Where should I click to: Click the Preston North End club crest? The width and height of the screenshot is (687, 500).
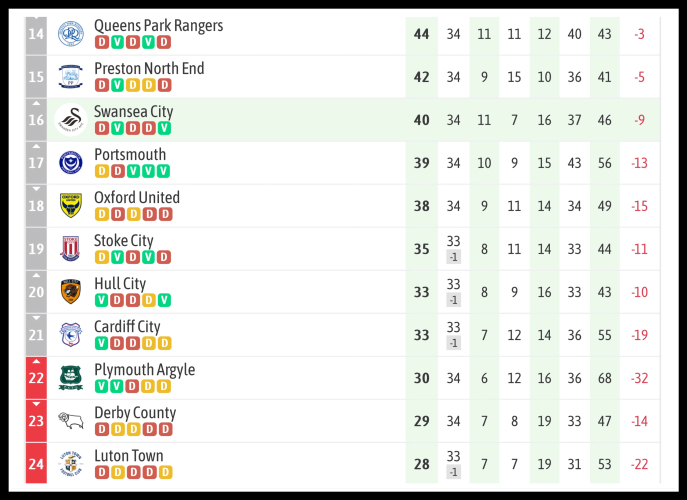(70, 76)
